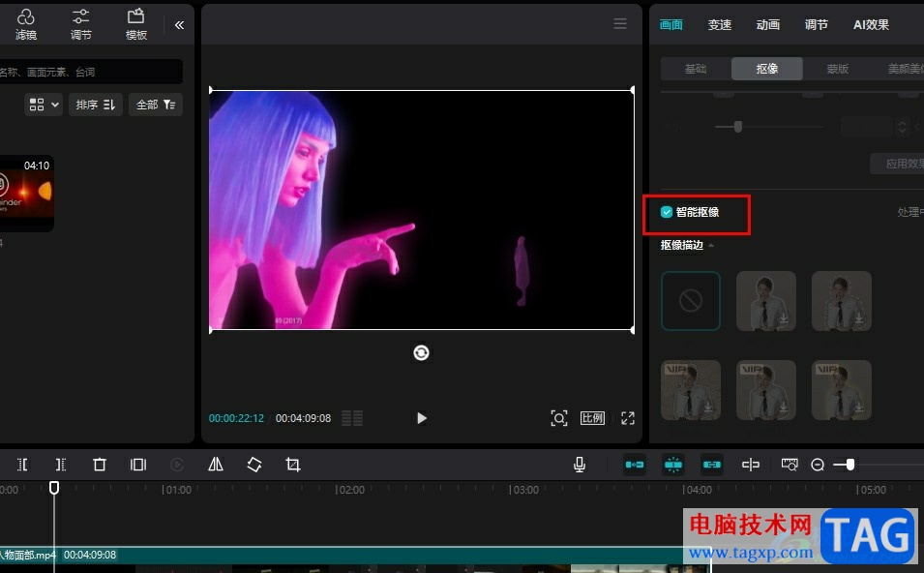Open the preview panel hamburger menu
Screen dimensions: 924x573
(620, 23)
